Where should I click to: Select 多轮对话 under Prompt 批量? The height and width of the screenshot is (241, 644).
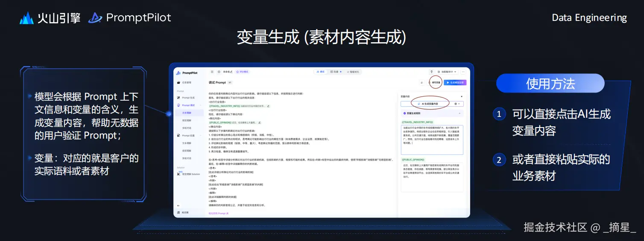[187, 158]
